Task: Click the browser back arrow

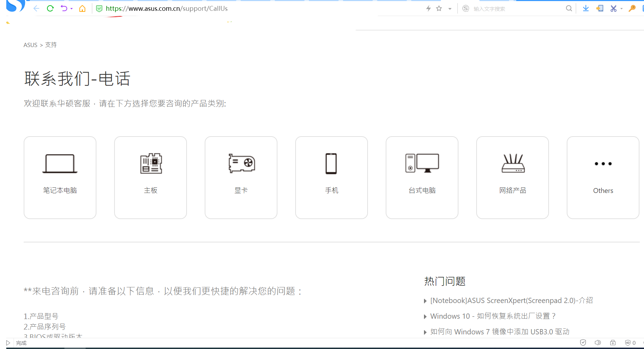Action: coord(36,8)
